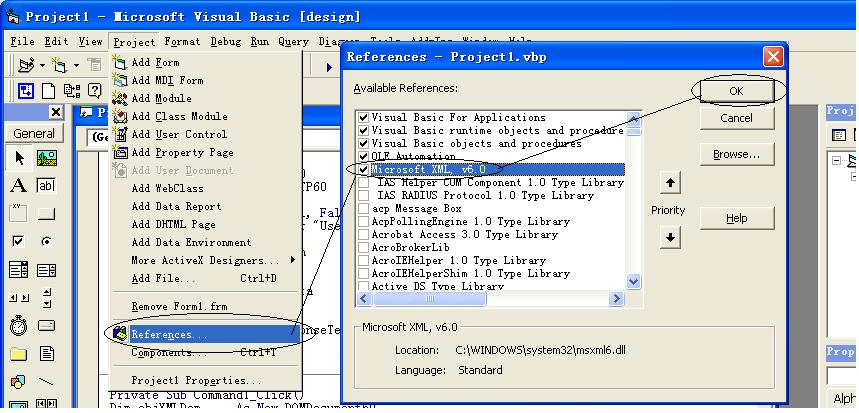Collapse the project tree node in Project panel
The image size is (859, 413).
[836, 160]
